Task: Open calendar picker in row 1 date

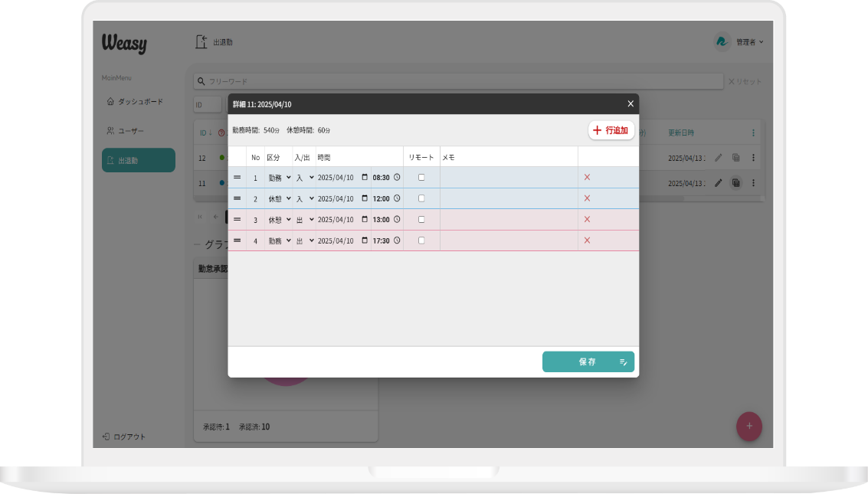Action: click(x=365, y=178)
